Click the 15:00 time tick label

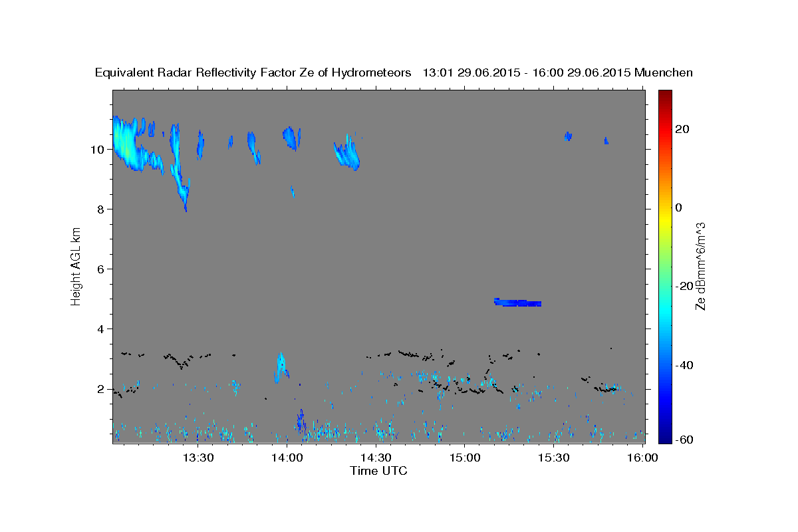pos(465,458)
